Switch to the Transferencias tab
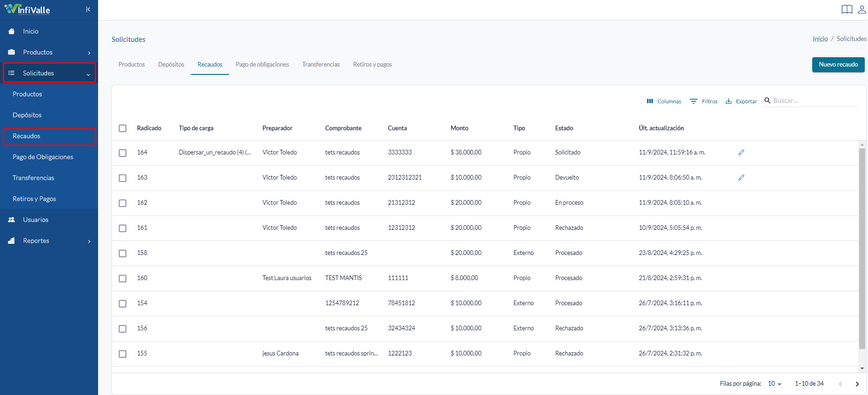Screen dimensions: 868x395 (321, 64)
